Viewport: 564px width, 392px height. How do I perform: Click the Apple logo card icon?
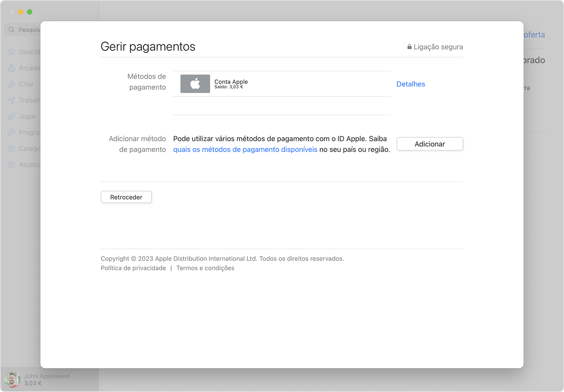click(195, 84)
